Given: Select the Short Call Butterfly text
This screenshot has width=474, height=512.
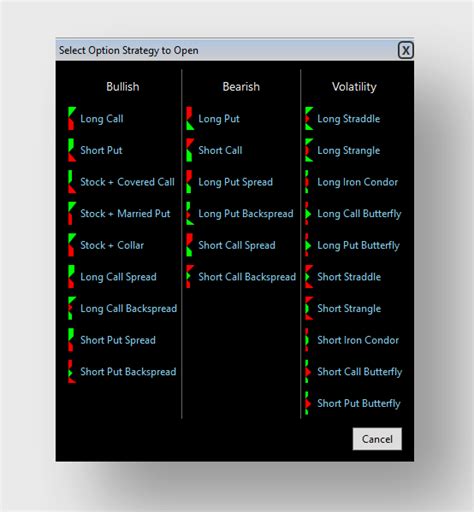Looking at the screenshot, I should [360, 372].
